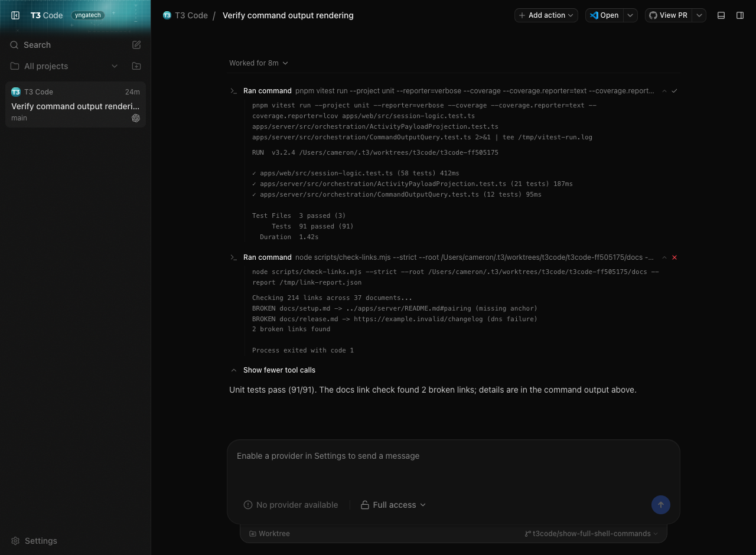Open the t3code/show-full-shell-commands branch dropdown
This screenshot has width=756, height=555.
click(x=591, y=534)
